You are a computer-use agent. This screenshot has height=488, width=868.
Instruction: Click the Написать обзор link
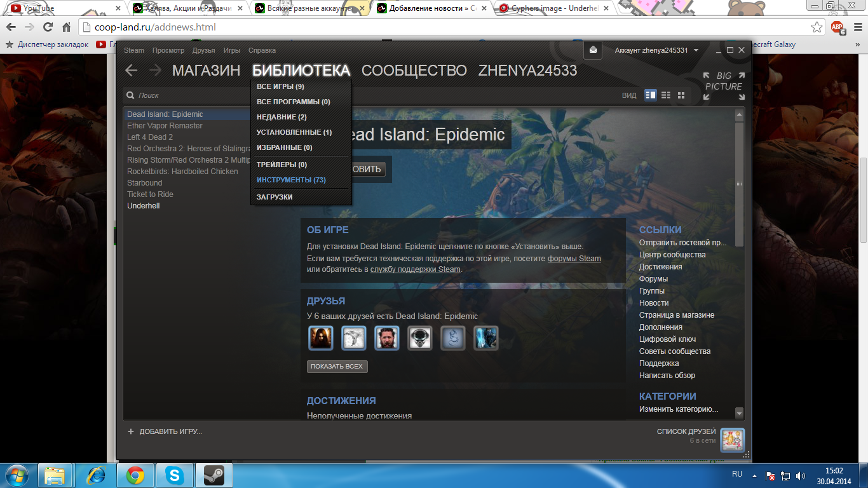tap(667, 376)
